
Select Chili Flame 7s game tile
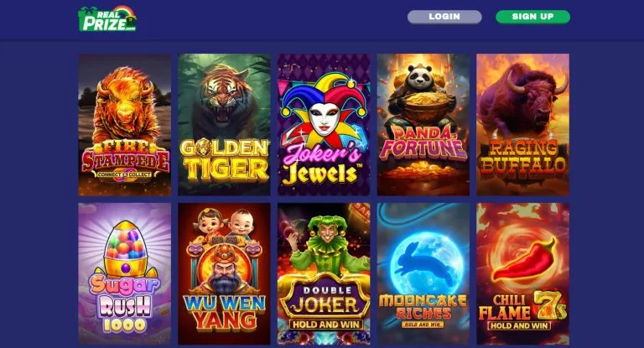click(522, 273)
